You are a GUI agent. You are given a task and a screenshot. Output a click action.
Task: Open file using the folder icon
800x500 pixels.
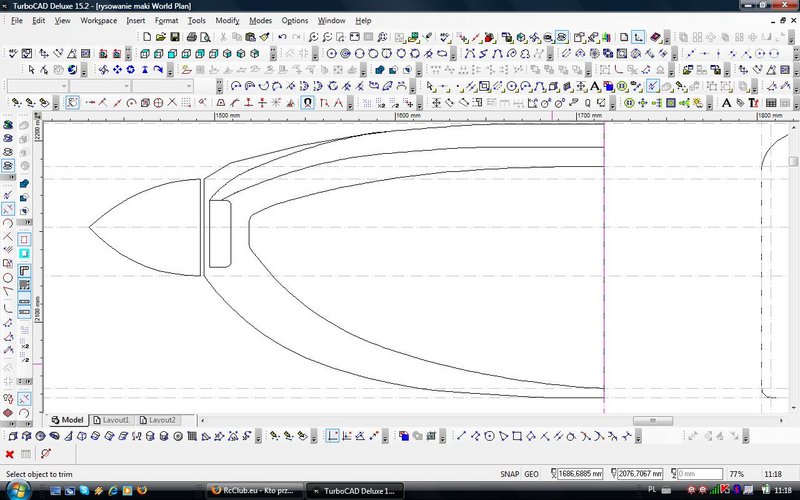(x=161, y=37)
